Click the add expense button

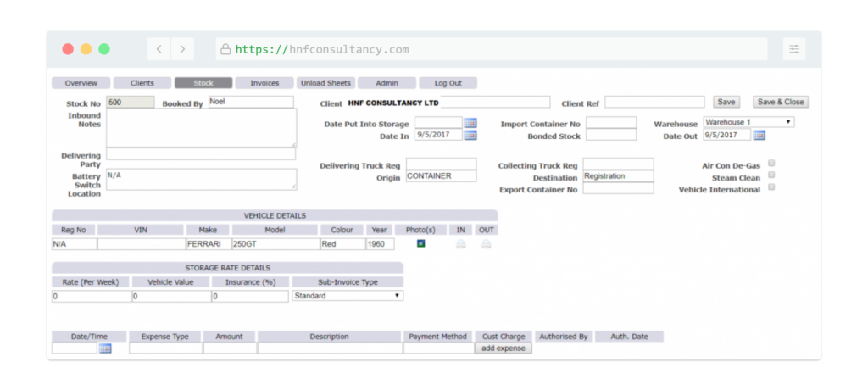(504, 348)
